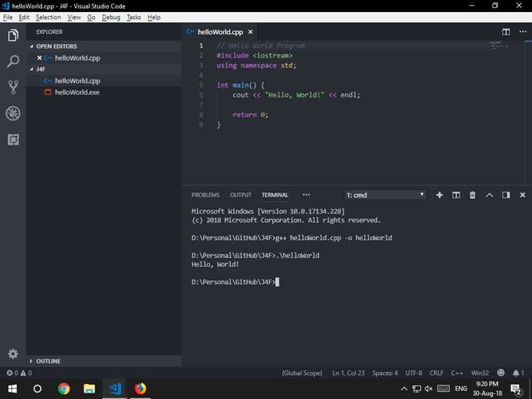Screen dimensions: 532x399
Task: Collapse the Open Editors section
Action: 56,46
